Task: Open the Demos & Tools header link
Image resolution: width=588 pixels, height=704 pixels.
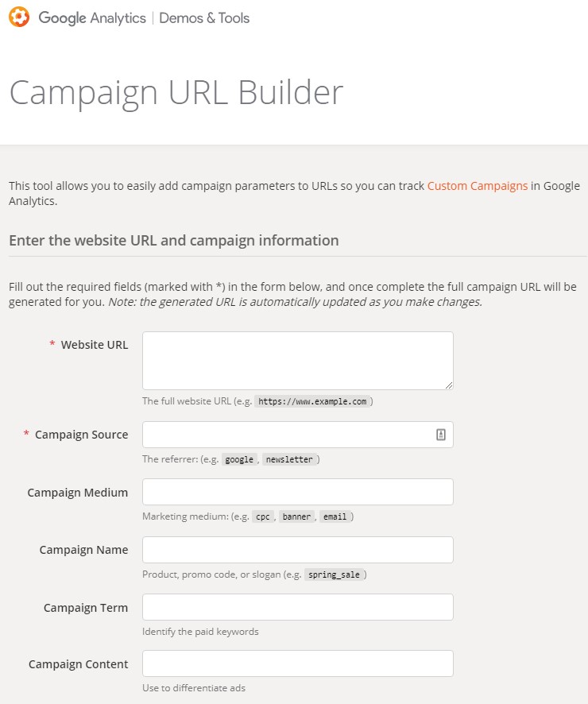Action: coord(204,17)
